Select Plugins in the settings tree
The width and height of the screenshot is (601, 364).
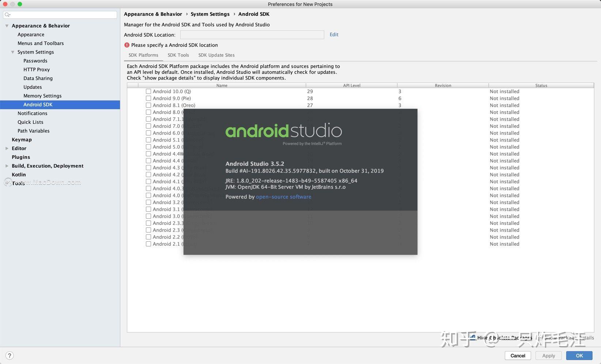tap(21, 157)
